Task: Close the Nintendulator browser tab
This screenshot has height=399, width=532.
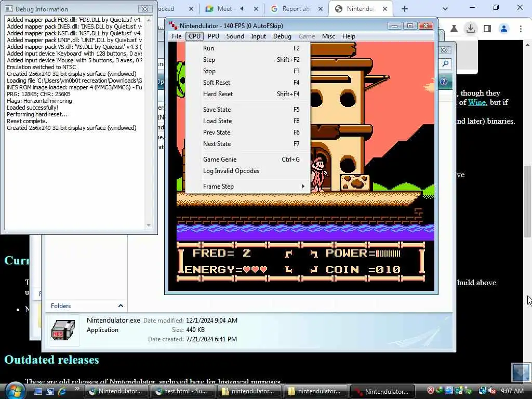Action: click(385, 9)
